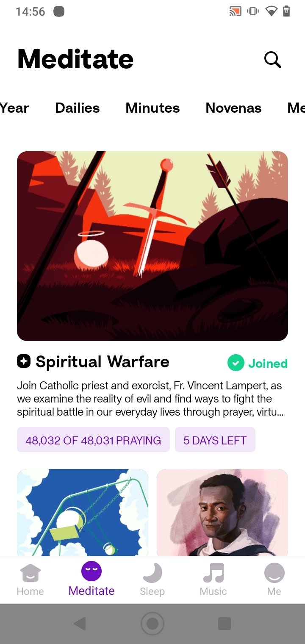
Task: Switch to the Minutes category
Action: coord(152,108)
